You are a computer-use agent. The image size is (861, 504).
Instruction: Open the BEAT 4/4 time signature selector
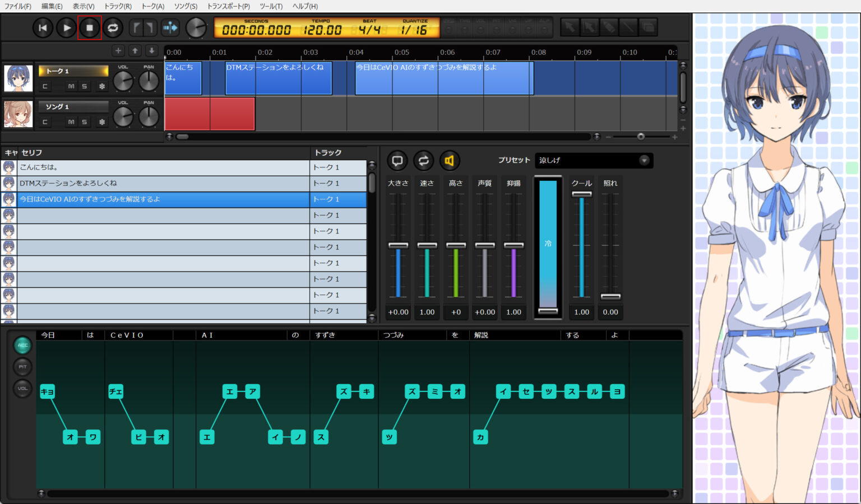pos(369,30)
